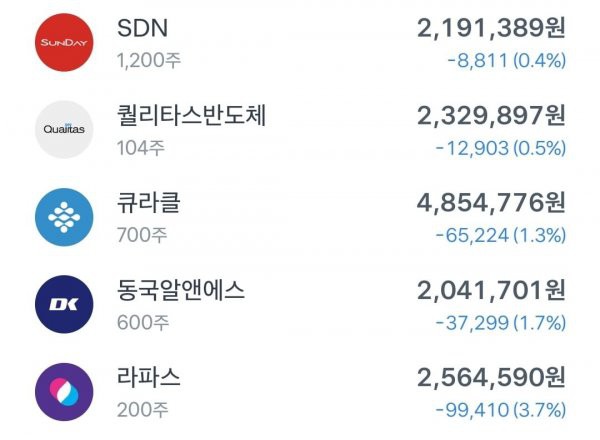This screenshot has width=600, height=440.
Task: Select the 4,854,776원 valuation amount
Action: point(491,203)
